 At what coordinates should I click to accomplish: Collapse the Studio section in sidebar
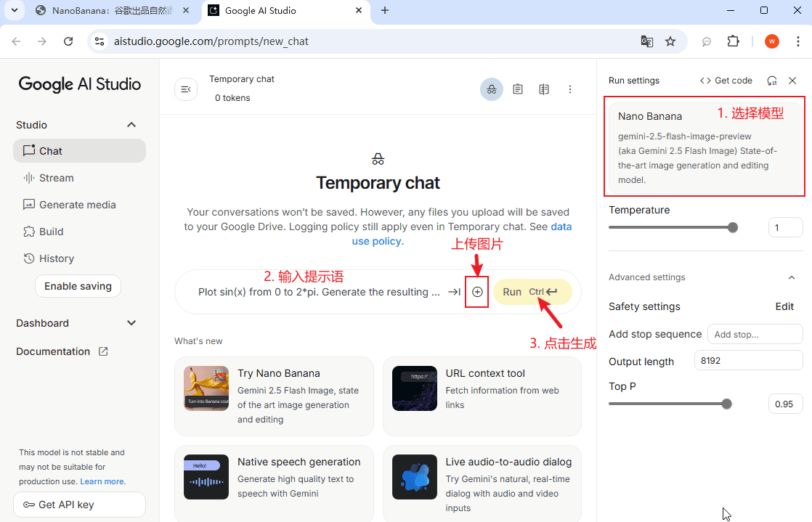coord(131,125)
